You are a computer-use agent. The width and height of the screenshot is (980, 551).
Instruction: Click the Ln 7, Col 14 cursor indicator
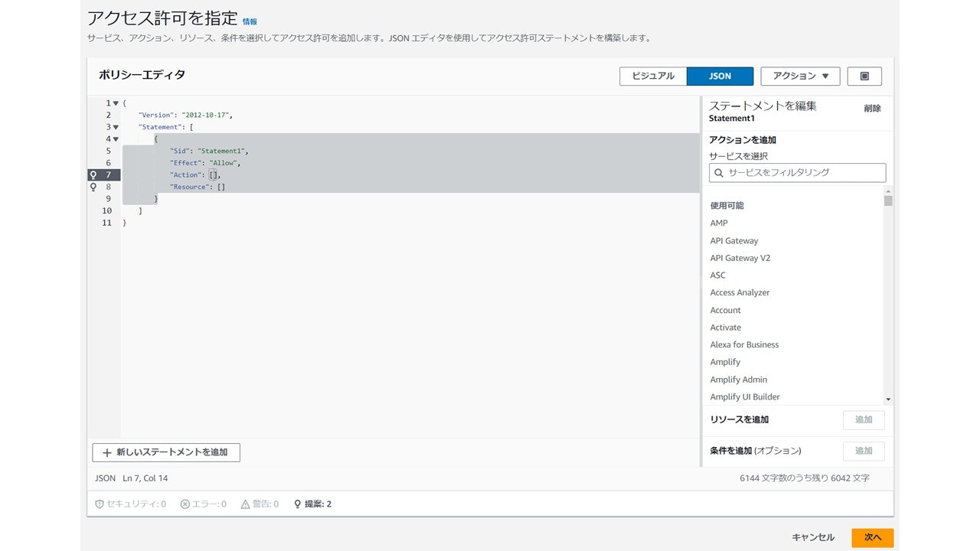coord(145,478)
